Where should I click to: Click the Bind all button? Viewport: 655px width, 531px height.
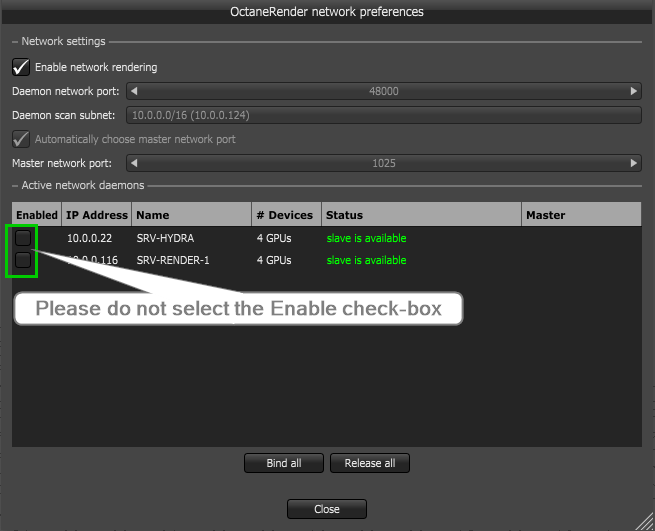pos(284,463)
